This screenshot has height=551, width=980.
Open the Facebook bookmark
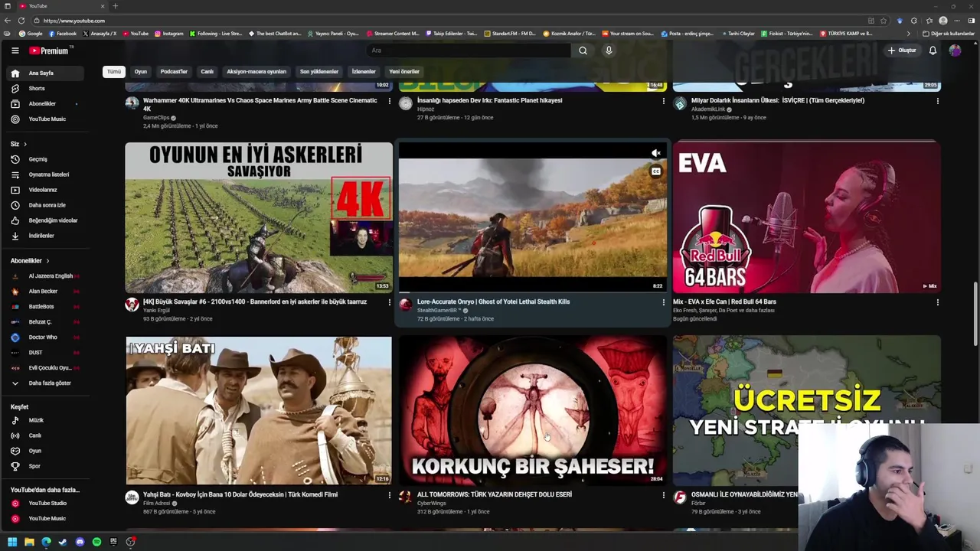[x=63, y=34]
